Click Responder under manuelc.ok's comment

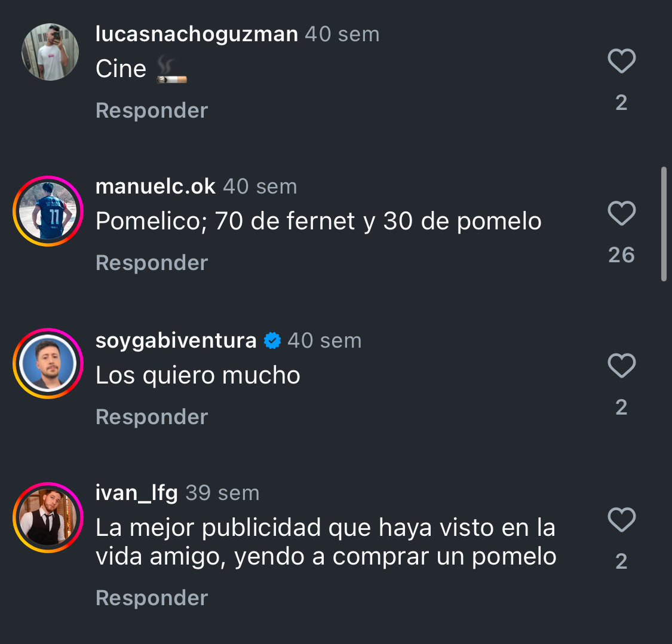152,263
